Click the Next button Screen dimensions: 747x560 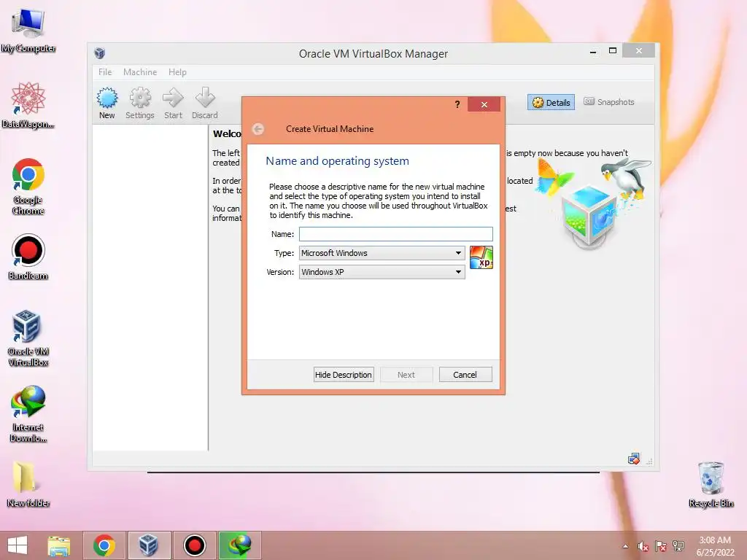pyautogui.click(x=406, y=375)
